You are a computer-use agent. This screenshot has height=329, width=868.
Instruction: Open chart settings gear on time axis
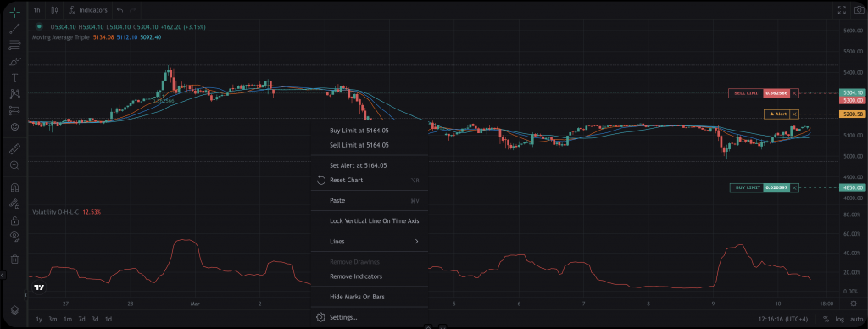[853, 304]
